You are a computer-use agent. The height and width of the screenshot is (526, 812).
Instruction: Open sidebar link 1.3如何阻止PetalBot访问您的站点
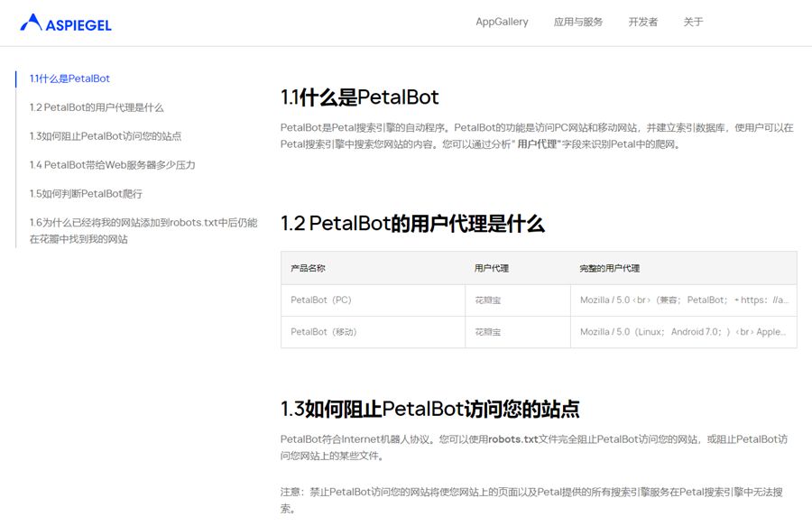click(106, 136)
